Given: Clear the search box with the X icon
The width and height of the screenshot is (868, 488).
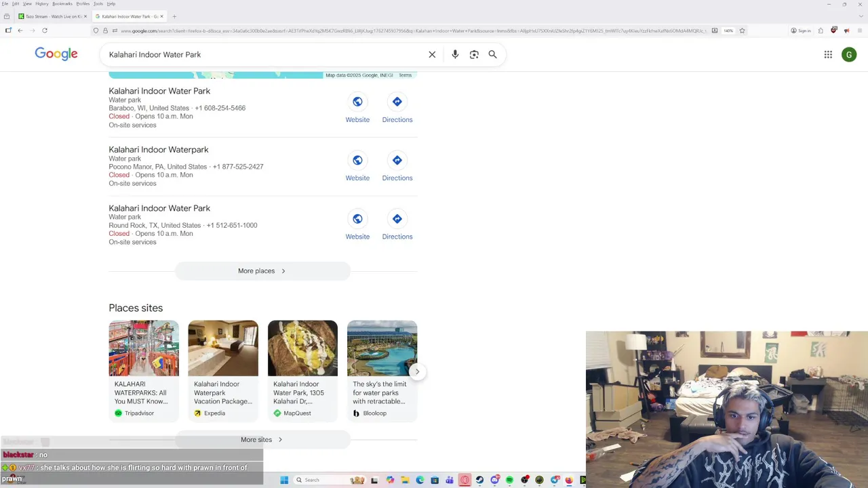Looking at the screenshot, I should tap(432, 54).
